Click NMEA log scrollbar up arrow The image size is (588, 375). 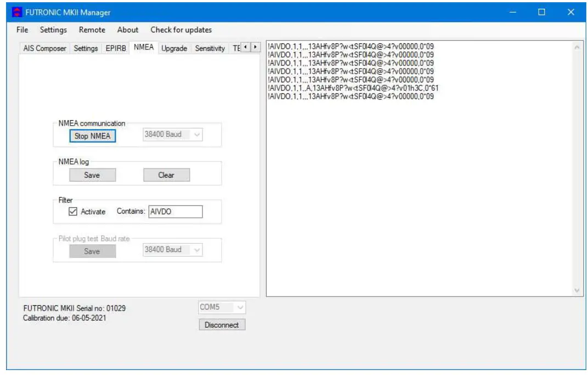coord(576,47)
